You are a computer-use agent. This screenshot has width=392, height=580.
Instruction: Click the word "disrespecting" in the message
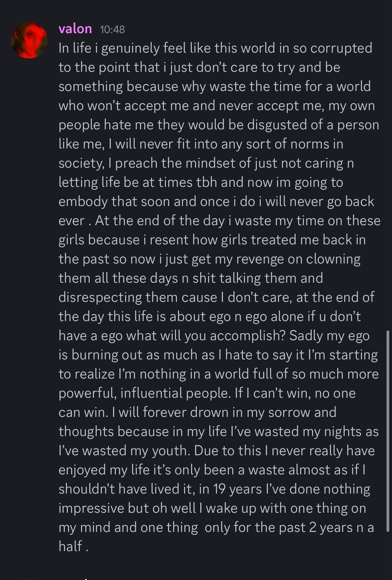click(x=100, y=298)
